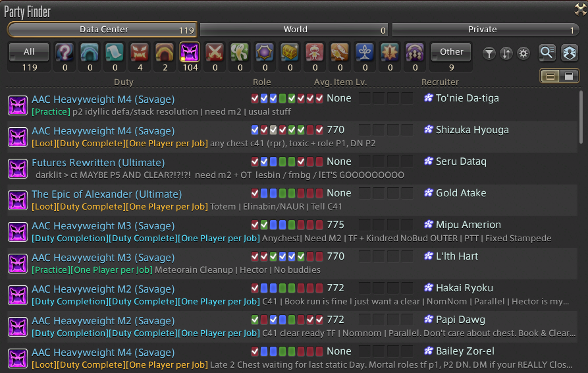Image resolution: width=588 pixels, height=373 pixels.
Task: Select the sword burst Field Operations category icon
Action: click(x=390, y=52)
